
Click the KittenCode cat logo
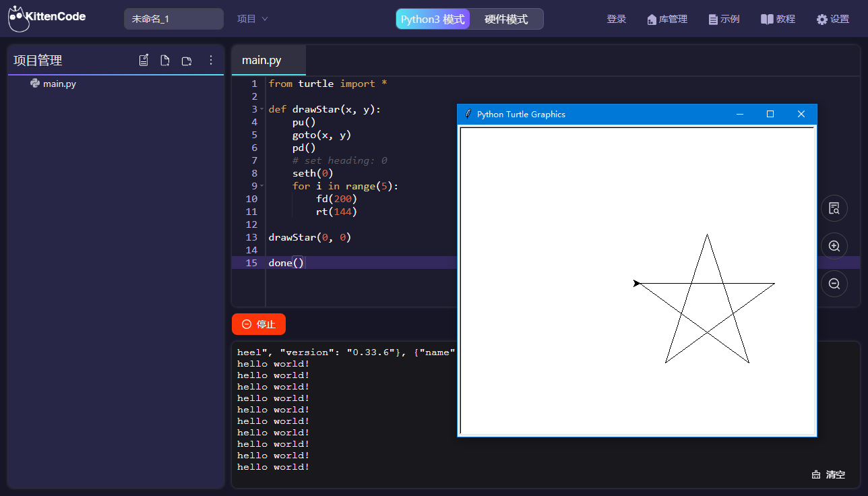pos(19,19)
